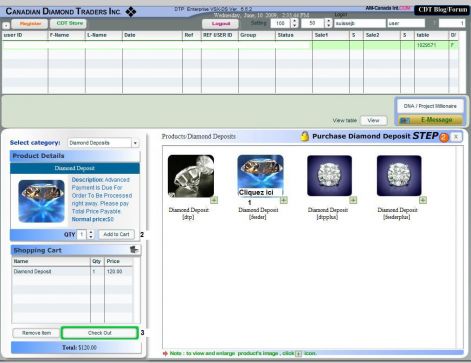Select the Diamond Deposit [feederplus] product thumbnail
471x363 pixels.
[399, 176]
